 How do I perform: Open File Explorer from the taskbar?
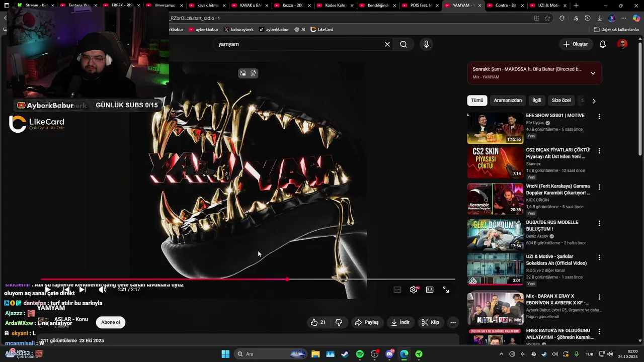coord(315,354)
